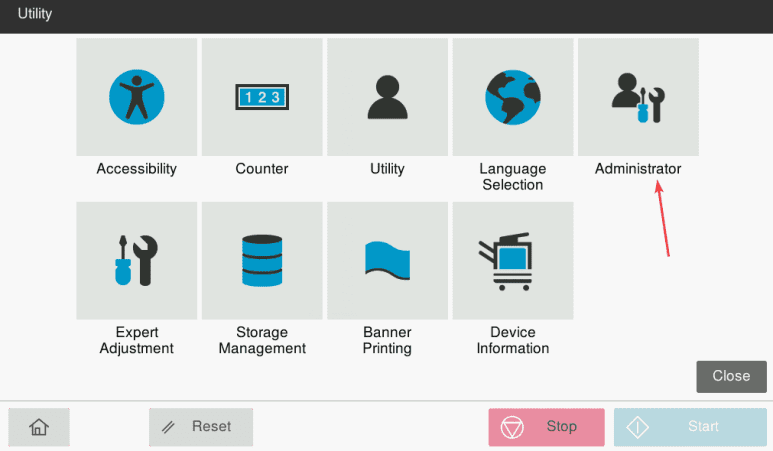Click the Expert Adjustment text label

(137, 341)
